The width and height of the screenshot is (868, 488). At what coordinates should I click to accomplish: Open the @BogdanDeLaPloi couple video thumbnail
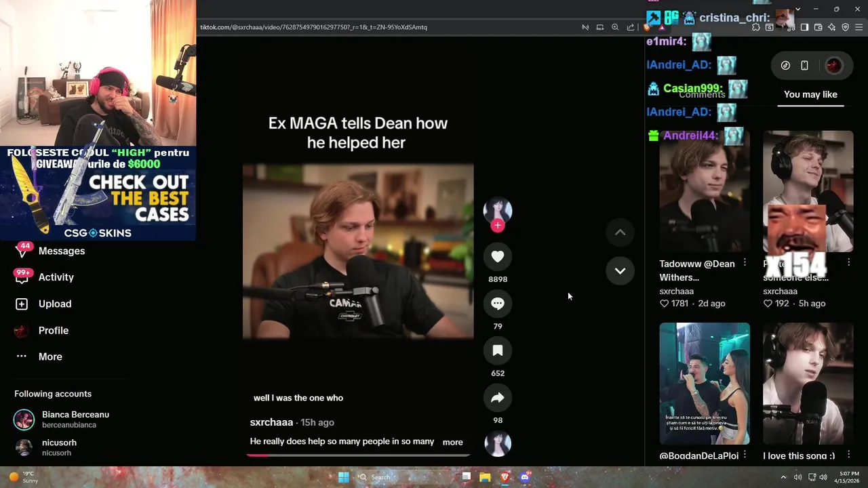tap(705, 384)
